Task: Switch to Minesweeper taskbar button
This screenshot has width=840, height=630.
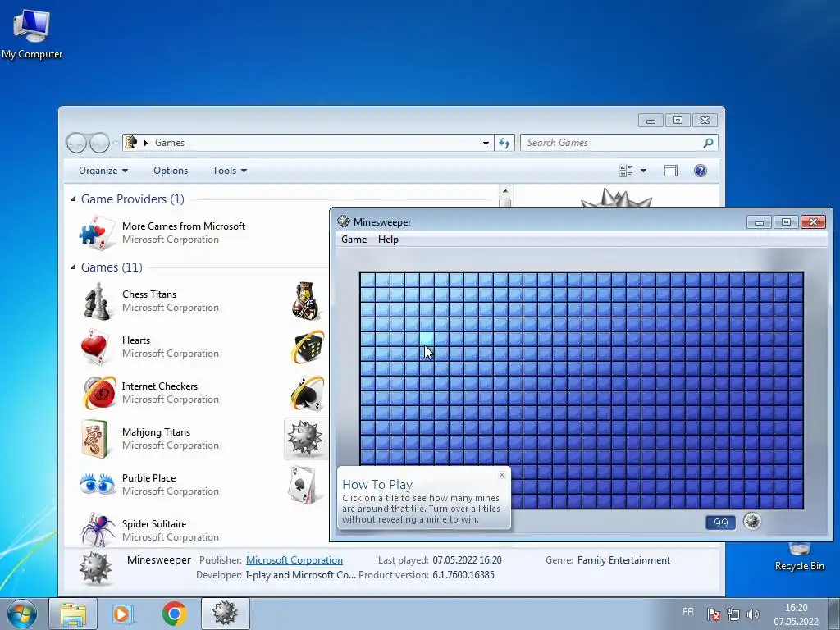Action: click(225, 614)
